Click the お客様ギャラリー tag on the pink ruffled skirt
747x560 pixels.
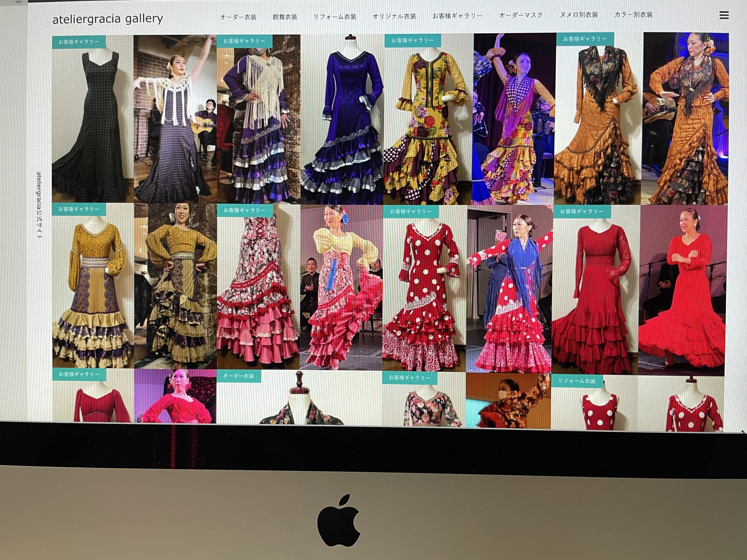point(245,210)
